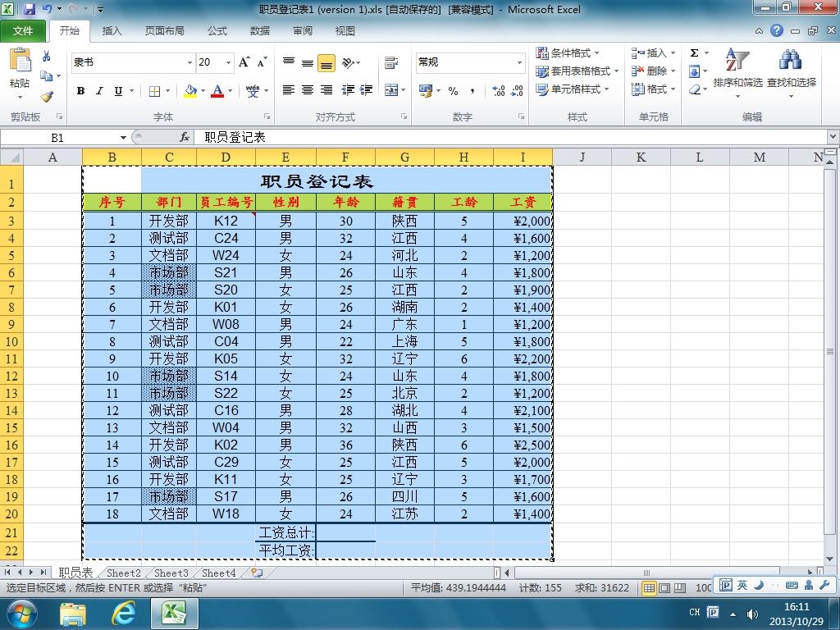Open the Clear eraser tool
The image size is (840, 630).
point(694,89)
